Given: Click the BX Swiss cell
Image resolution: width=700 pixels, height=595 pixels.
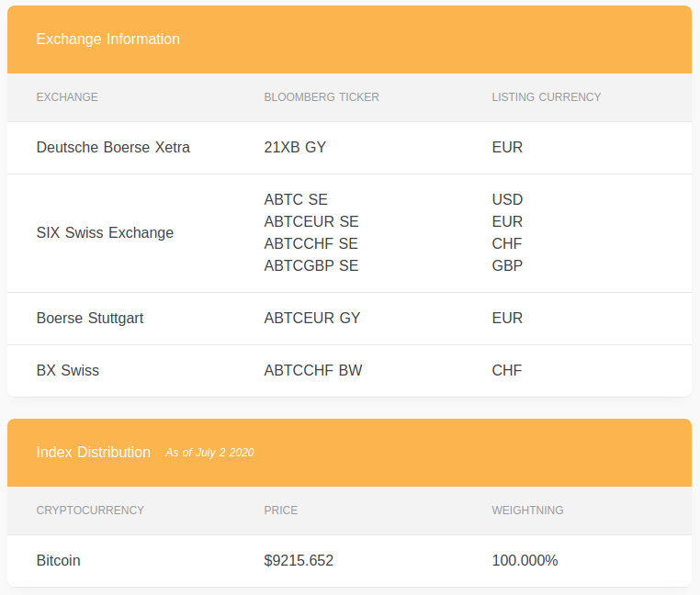Looking at the screenshot, I should (68, 370).
